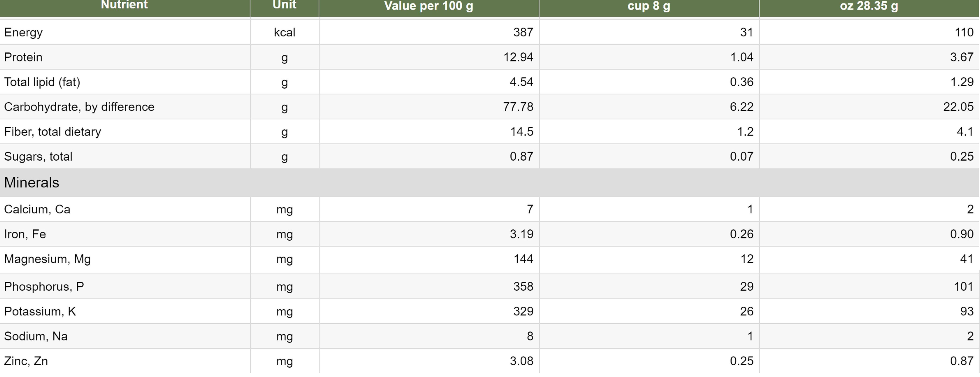Select the Zinc, Zn row
The image size is (980, 377).
point(490,361)
